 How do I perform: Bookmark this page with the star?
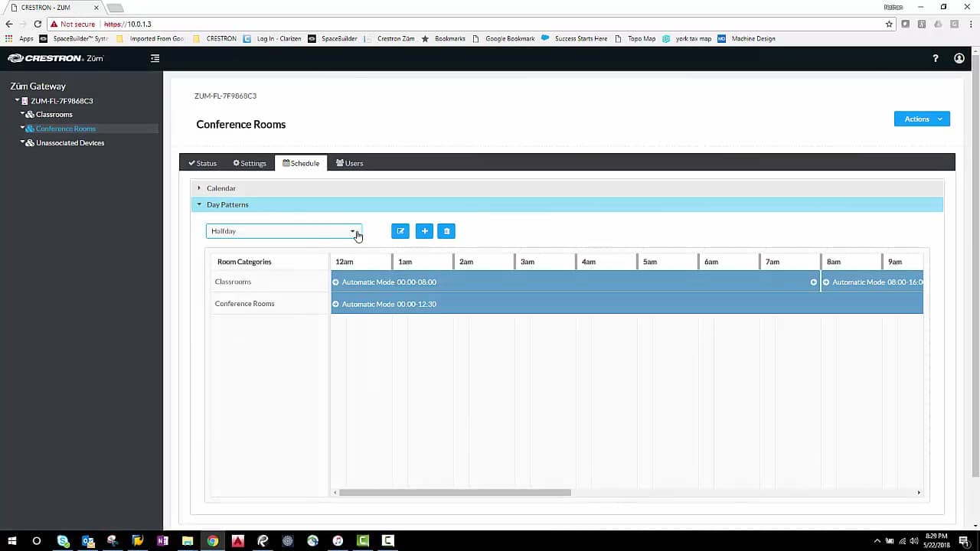[889, 24]
